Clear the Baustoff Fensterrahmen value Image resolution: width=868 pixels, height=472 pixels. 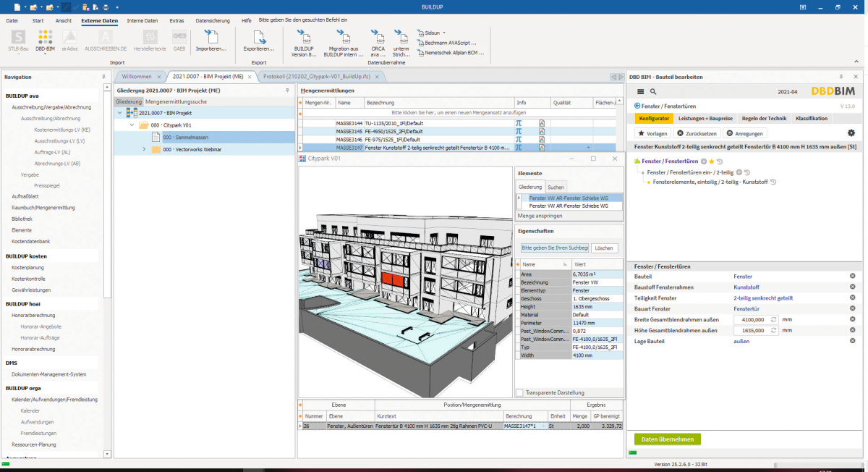(852, 287)
